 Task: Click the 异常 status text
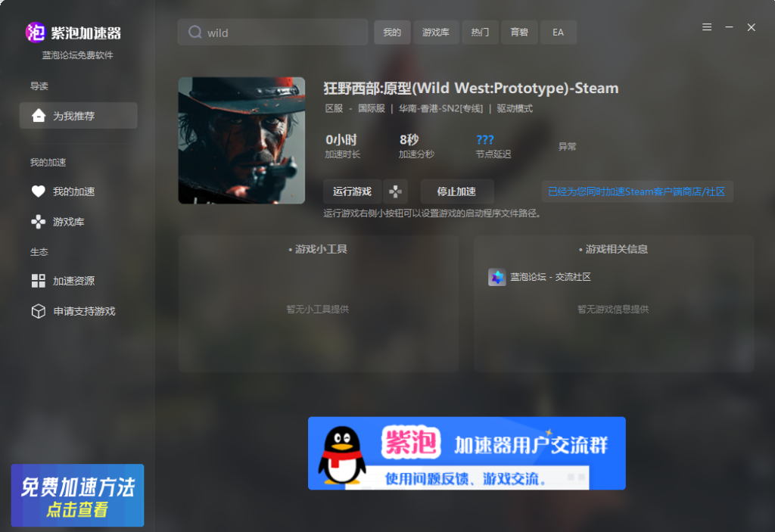568,146
